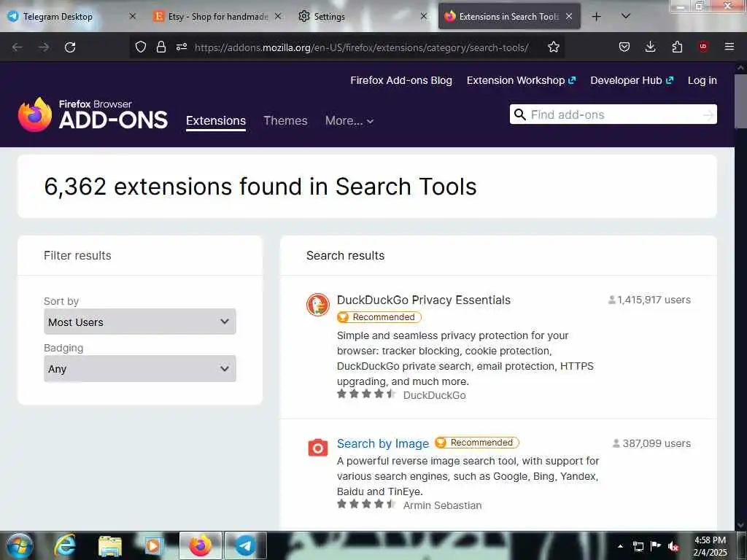
Task: Reload the current page
Action: coord(70,47)
